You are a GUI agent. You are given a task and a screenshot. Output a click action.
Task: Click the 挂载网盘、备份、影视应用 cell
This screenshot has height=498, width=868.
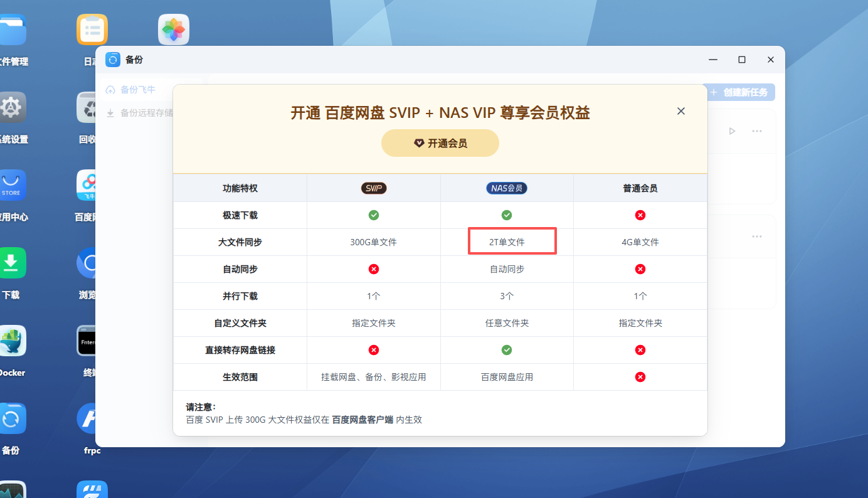[374, 377]
